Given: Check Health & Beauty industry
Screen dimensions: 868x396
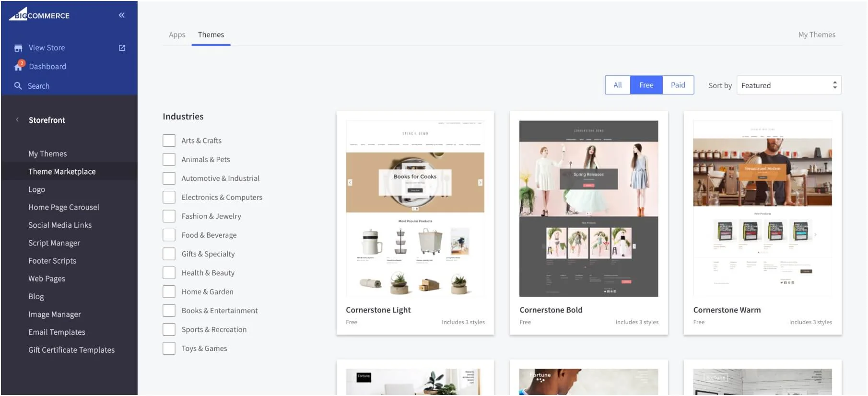Looking at the screenshot, I should pos(169,273).
